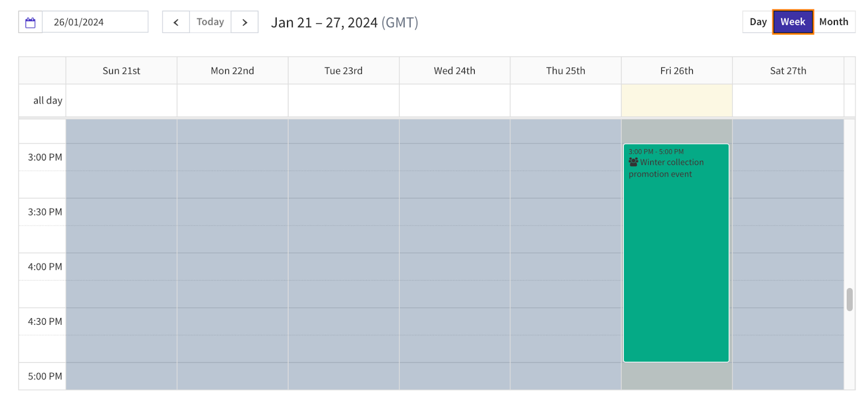
Task: Click the 4:30 PM slot on Sat 27th
Action: 788,322
